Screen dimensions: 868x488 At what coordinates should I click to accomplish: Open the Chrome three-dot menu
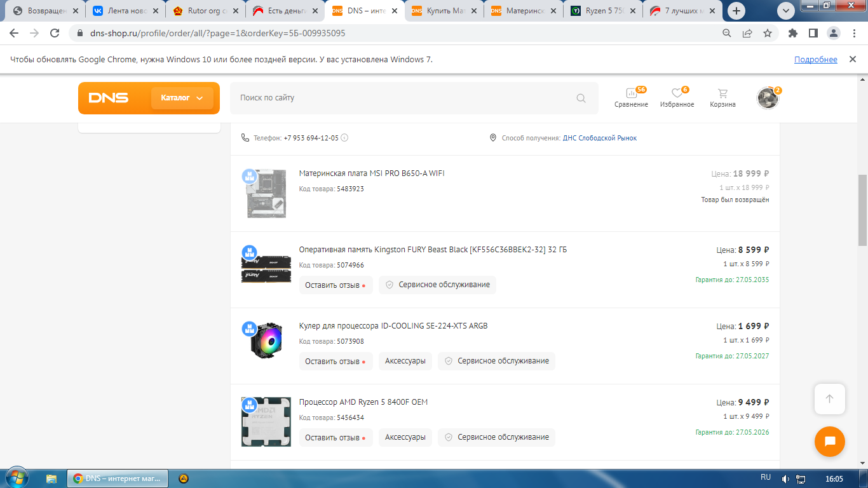click(853, 33)
